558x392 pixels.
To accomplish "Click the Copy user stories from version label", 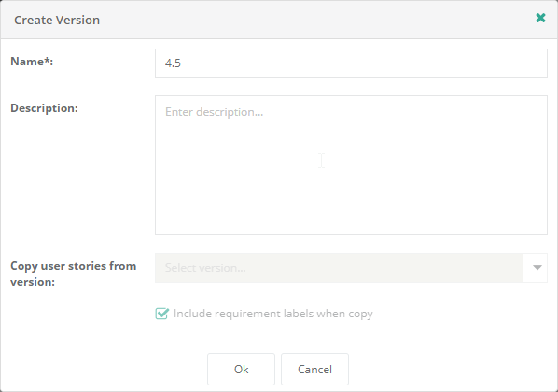I will [x=74, y=273].
